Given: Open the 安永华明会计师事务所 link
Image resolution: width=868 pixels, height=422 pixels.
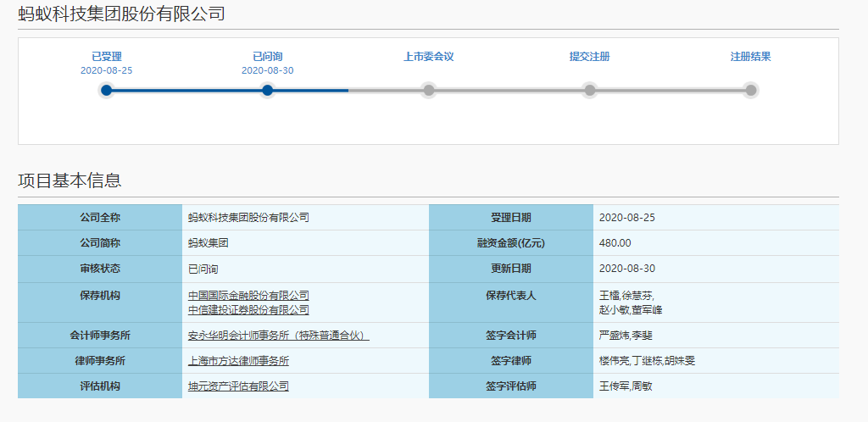Looking at the screenshot, I should [x=278, y=336].
